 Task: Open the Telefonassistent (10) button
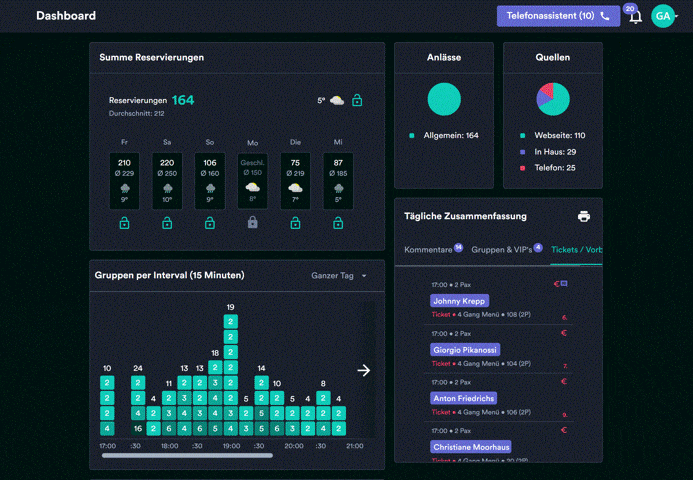pos(558,16)
